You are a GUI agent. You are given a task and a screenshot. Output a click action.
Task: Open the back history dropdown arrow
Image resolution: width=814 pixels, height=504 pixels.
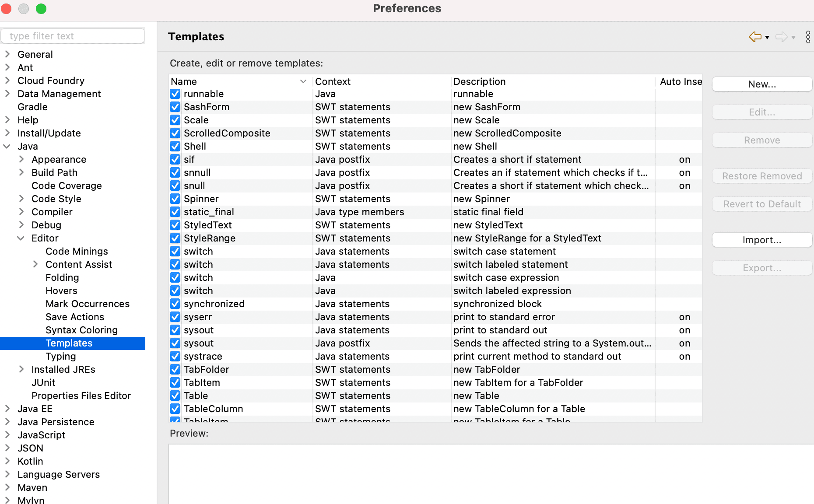click(767, 38)
